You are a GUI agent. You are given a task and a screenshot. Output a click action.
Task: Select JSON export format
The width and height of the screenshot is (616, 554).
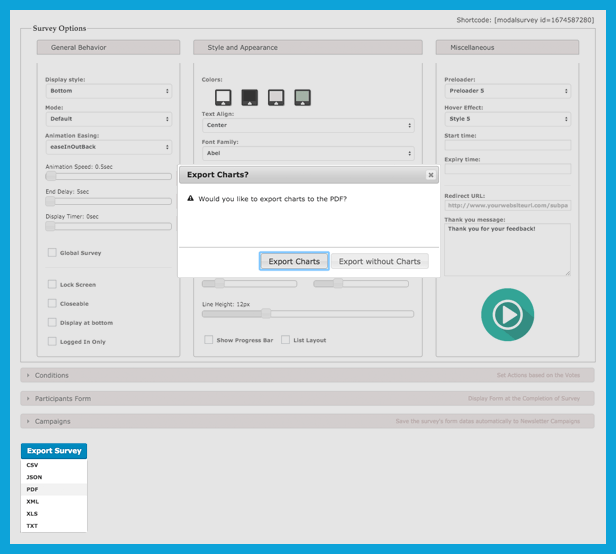point(54,477)
